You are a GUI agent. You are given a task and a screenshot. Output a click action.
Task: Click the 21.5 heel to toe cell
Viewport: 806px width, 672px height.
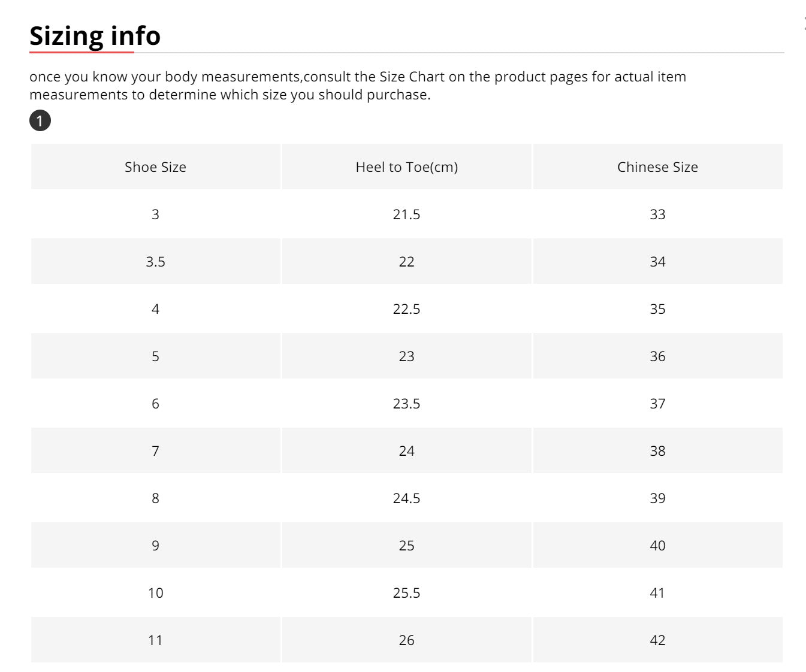(406, 214)
